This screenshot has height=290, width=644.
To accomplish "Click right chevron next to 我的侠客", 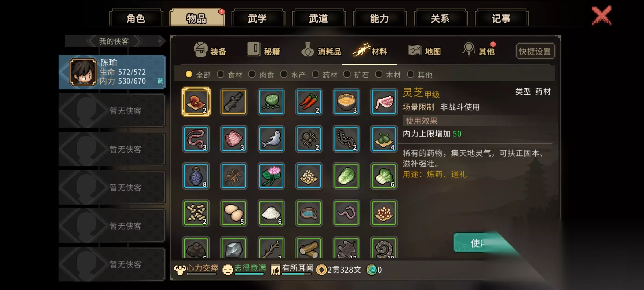I will [x=138, y=41].
